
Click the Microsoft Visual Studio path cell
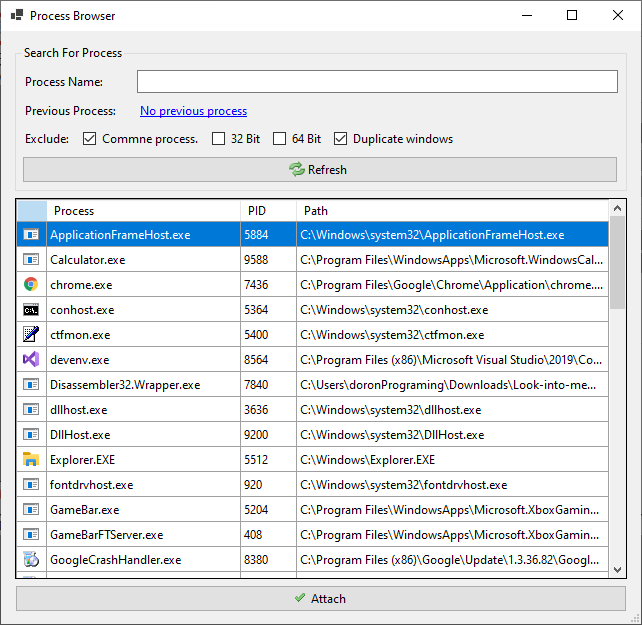point(451,360)
